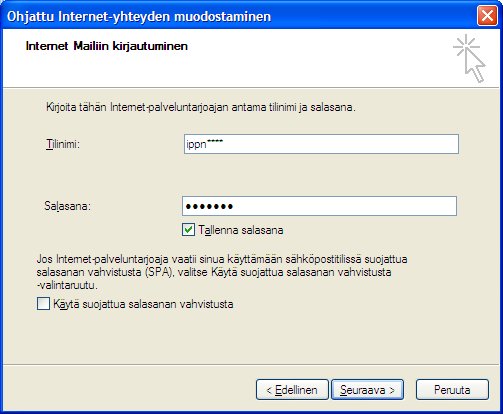This screenshot has height=414, width=503.
Task: Click the window title bar text
Action: tap(139, 16)
